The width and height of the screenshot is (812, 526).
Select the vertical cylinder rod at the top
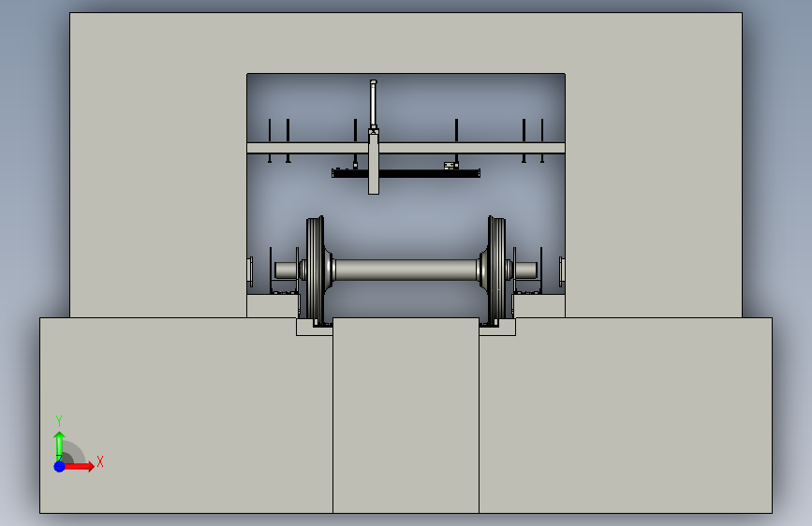pos(374,103)
